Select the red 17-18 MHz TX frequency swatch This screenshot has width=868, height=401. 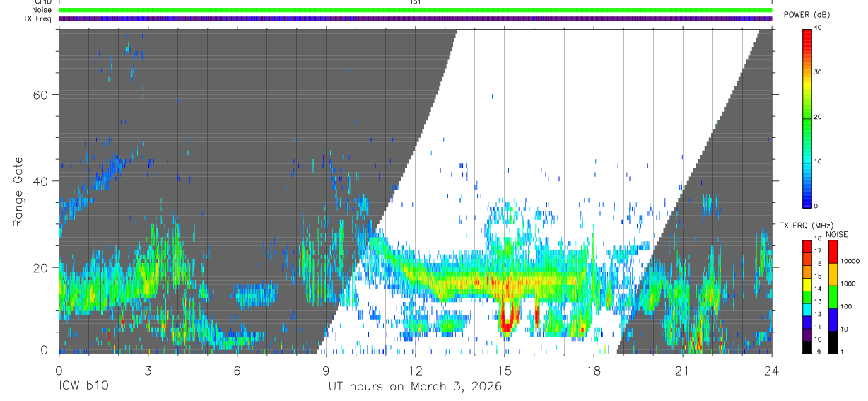[807, 246]
